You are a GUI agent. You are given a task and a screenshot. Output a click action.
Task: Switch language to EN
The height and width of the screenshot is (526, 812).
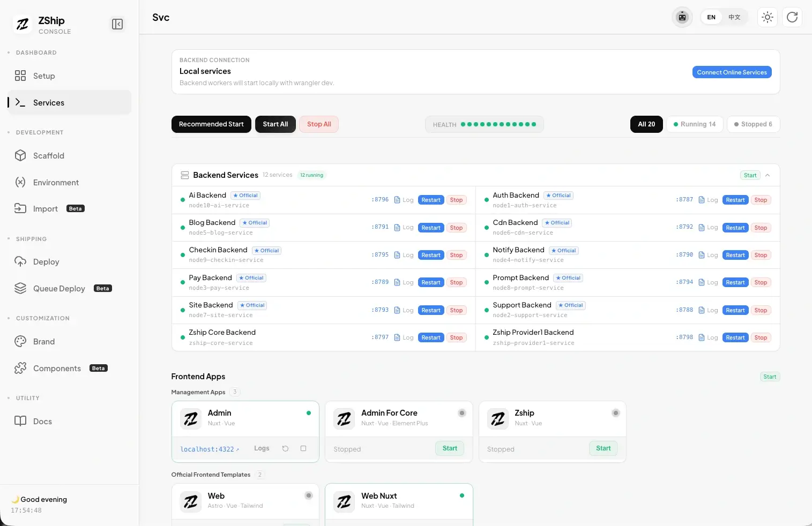click(x=711, y=17)
